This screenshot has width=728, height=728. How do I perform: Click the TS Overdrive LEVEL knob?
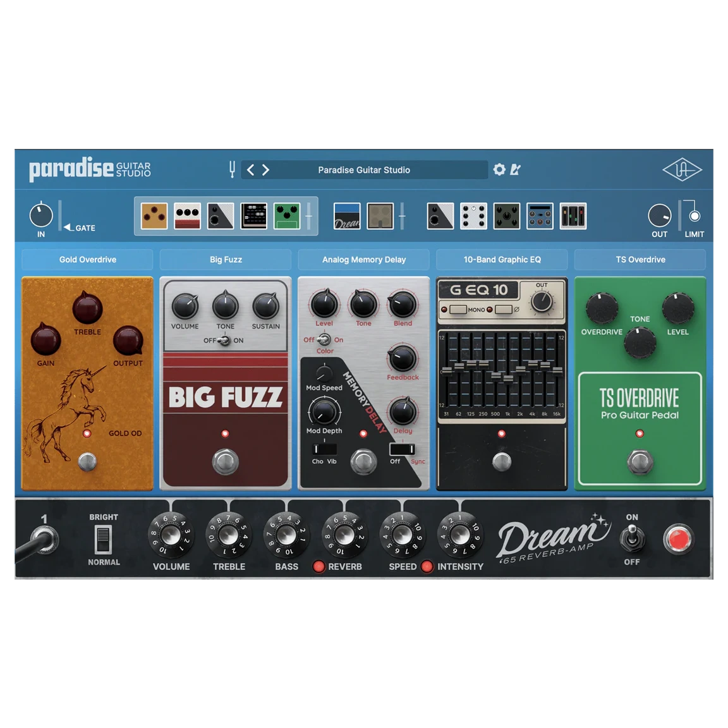click(678, 309)
